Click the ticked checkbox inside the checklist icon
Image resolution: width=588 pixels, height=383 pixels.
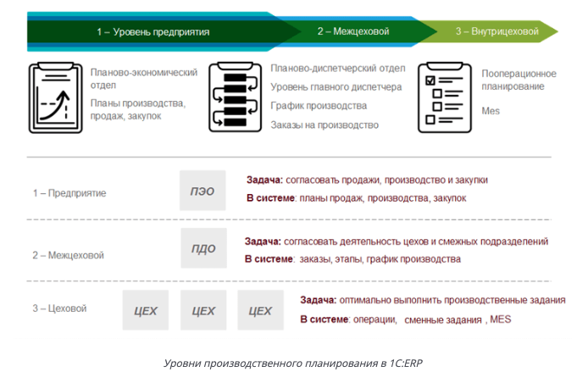click(x=430, y=80)
